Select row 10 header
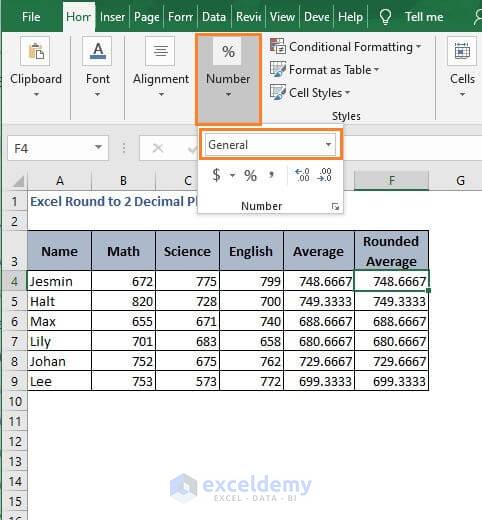The width and height of the screenshot is (482, 520). pyautogui.click(x=15, y=402)
